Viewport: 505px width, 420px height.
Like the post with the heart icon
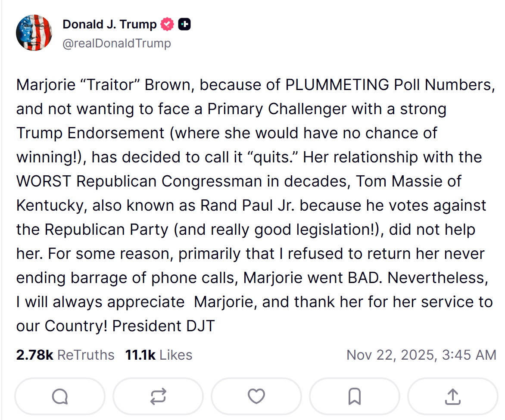256,396
